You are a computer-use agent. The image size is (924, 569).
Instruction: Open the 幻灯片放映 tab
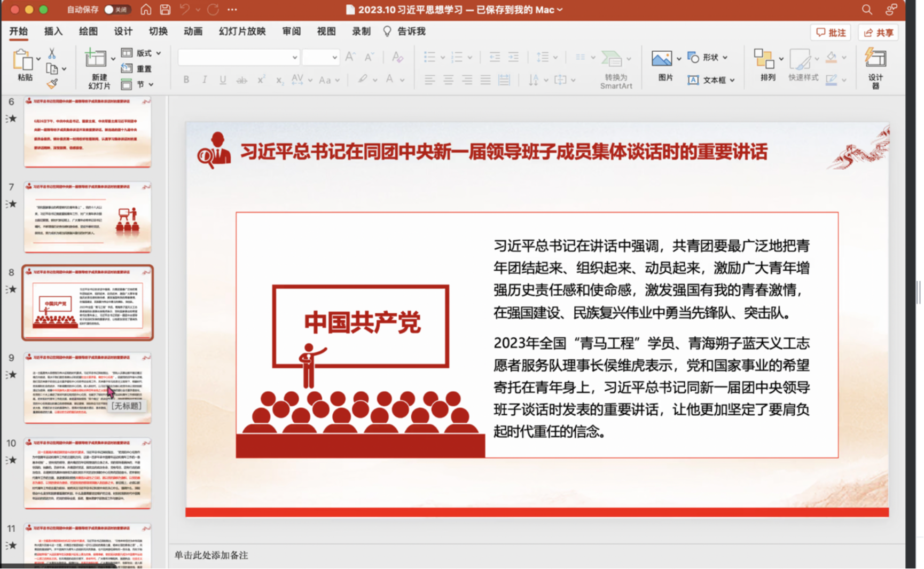241,31
